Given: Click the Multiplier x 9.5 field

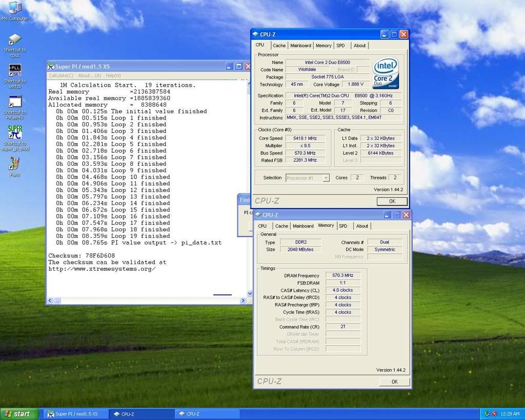Looking at the screenshot, I should (x=305, y=146).
